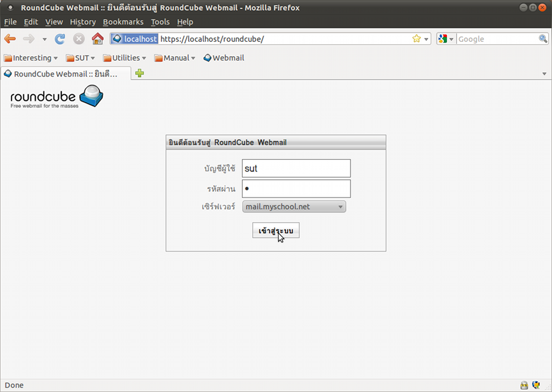
Task: Open the Edit menu
Action: point(31,22)
